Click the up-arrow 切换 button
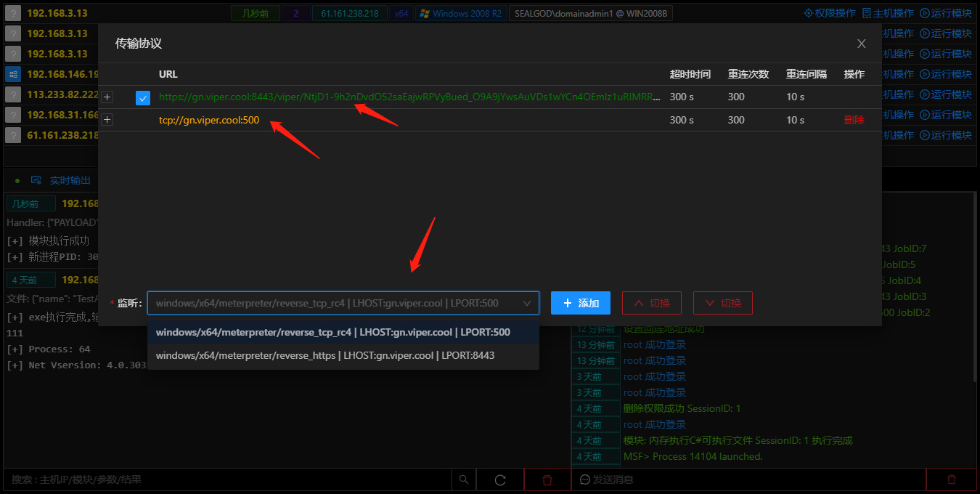 651,303
